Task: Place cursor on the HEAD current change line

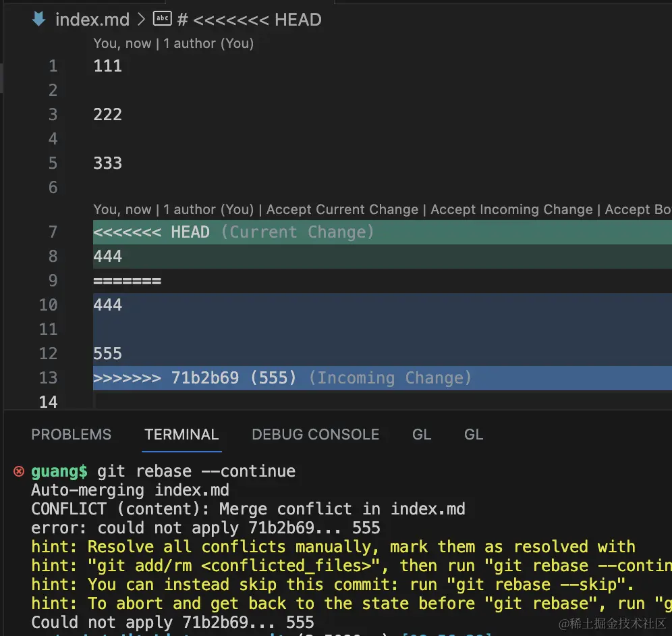Action: tap(383, 232)
